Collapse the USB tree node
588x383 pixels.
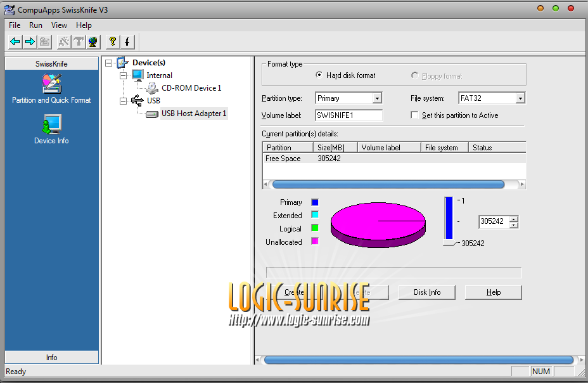123,101
